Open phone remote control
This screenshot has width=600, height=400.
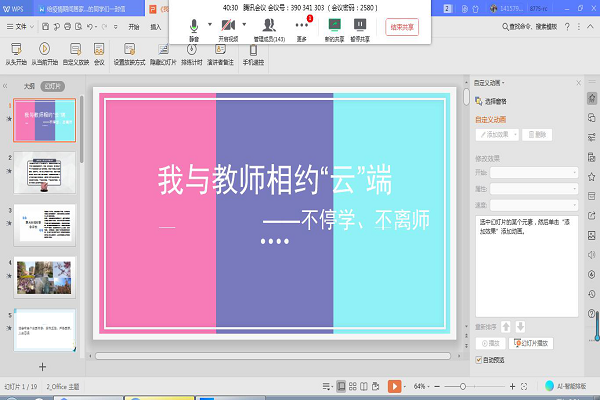click(253, 54)
